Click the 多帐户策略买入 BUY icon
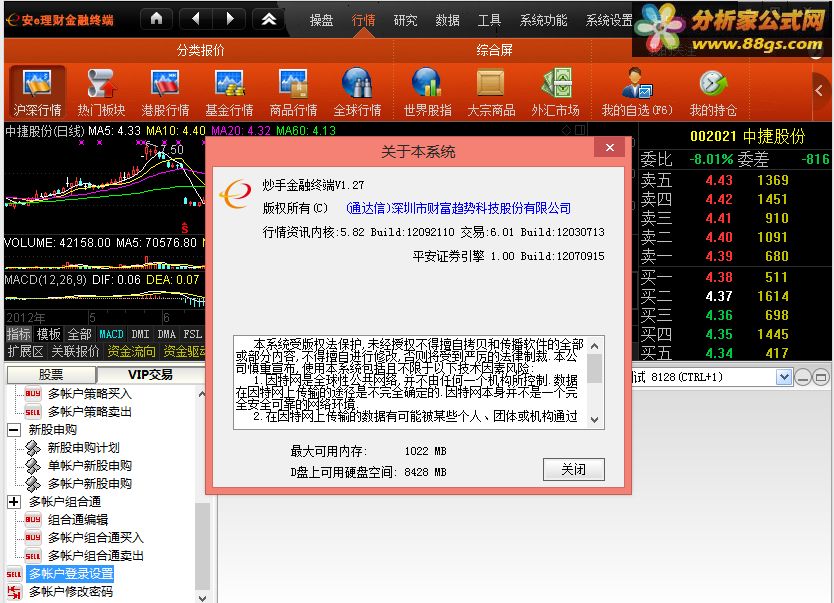 coord(32,393)
